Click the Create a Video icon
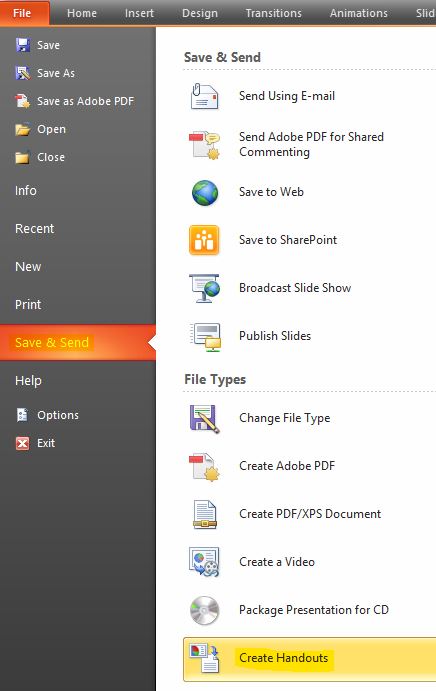The height and width of the screenshot is (691, 436). pyautogui.click(x=204, y=562)
